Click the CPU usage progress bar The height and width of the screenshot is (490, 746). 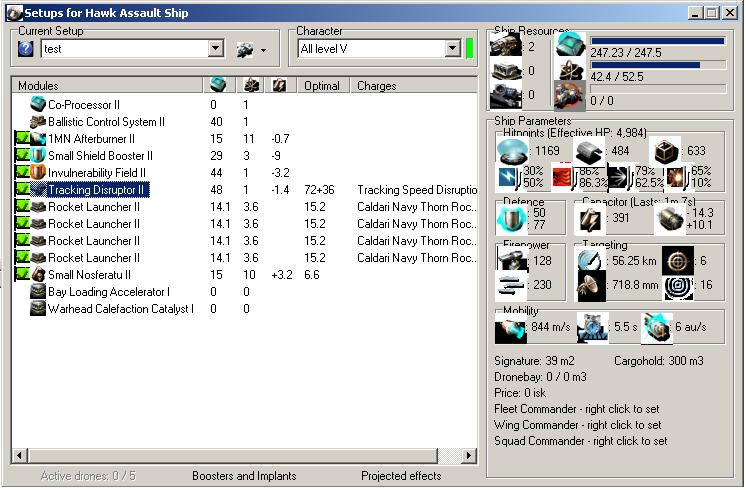[658, 41]
